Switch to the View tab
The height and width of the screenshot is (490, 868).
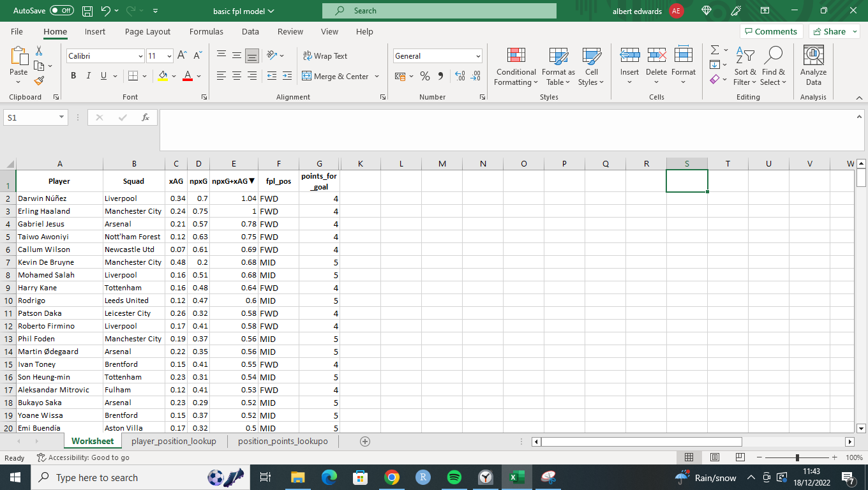(329, 31)
